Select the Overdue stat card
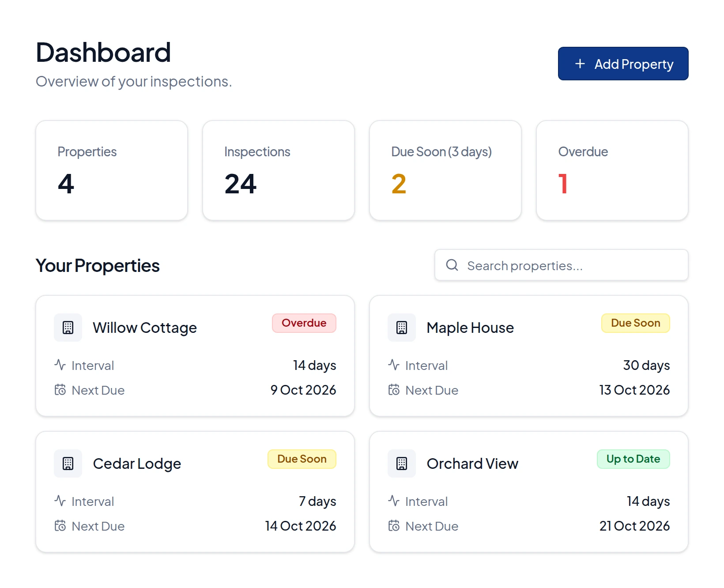Screen dimensions: 724x588 coord(612,170)
